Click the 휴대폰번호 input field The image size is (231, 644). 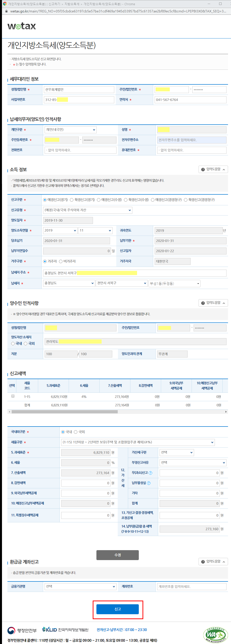point(192,150)
